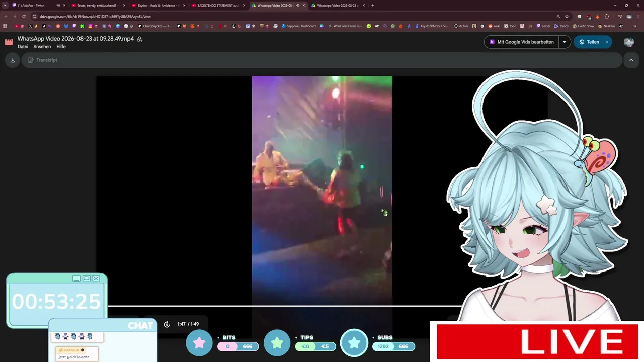The width and height of the screenshot is (644, 362).
Task: Click the video file type icon
Action: [x=9, y=42]
